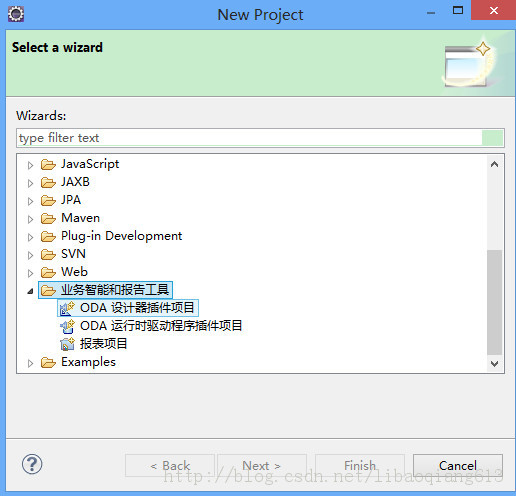The width and height of the screenshot is (516, 496).
Task: Open the help question mark icon
Action: point(32,464)
